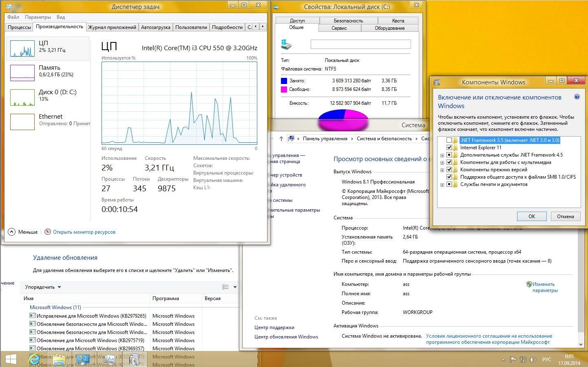Select the ЦП performance graph thumbnail
The width and height of the screenshot is (588, 367).
coord(22,49)
